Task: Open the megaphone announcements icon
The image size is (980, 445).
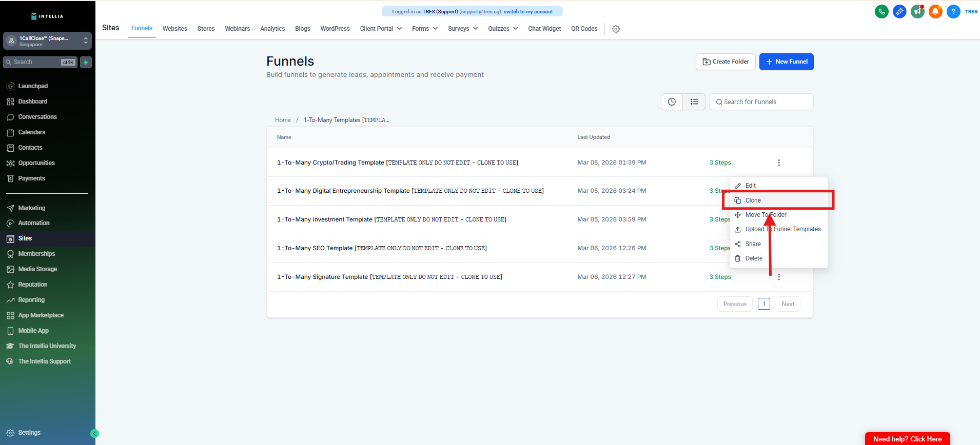Action: (917, 11)
